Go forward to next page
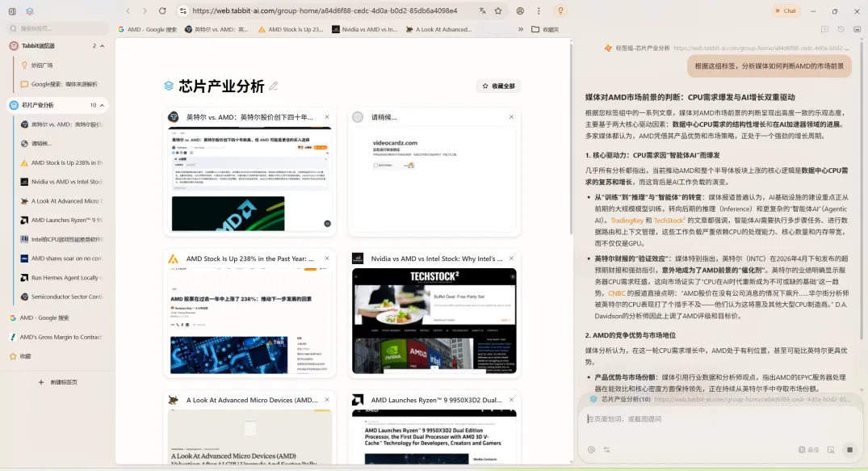 (x=145, y=11)
